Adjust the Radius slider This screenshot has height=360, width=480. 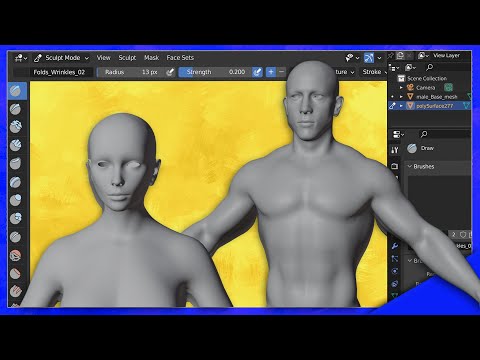coord(131,72)
